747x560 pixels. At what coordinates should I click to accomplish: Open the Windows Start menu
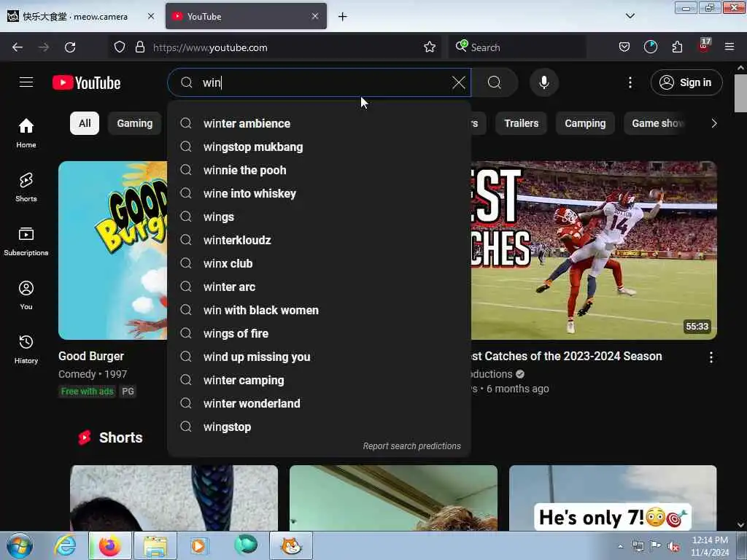[x=20, y=545]
